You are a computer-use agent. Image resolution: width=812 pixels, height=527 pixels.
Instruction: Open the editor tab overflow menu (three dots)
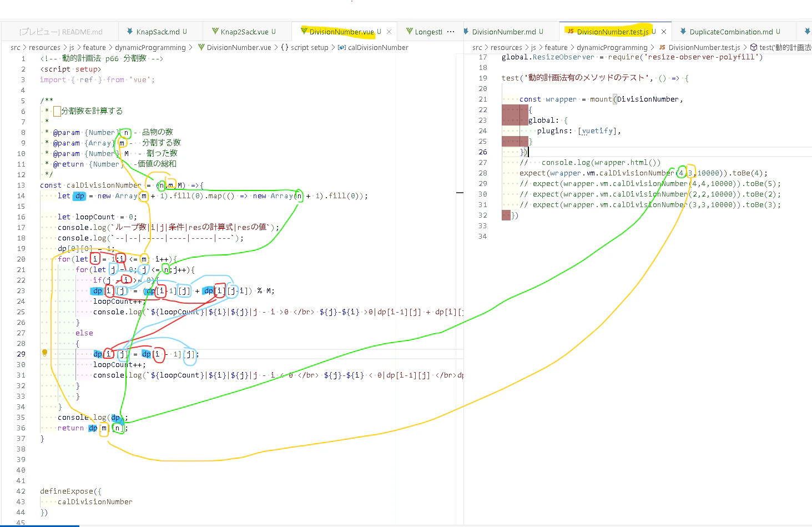(451, 32)
